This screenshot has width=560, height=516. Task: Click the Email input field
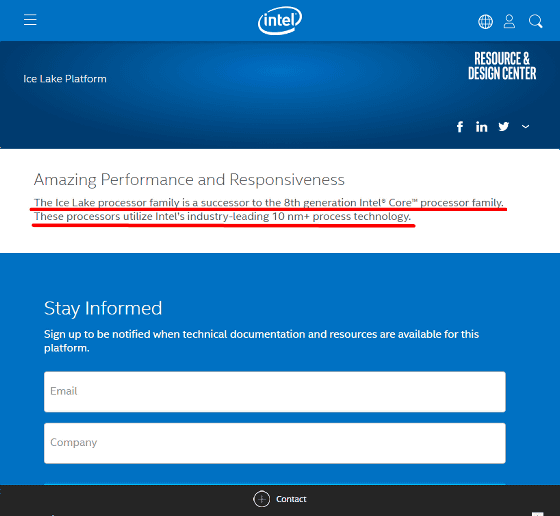(275, 392)
